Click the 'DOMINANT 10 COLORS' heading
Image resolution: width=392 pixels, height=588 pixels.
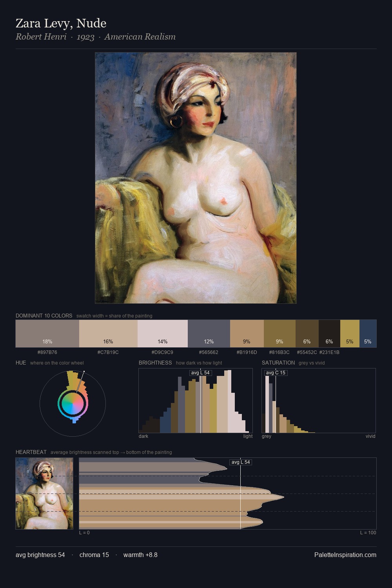coord(44,316)
